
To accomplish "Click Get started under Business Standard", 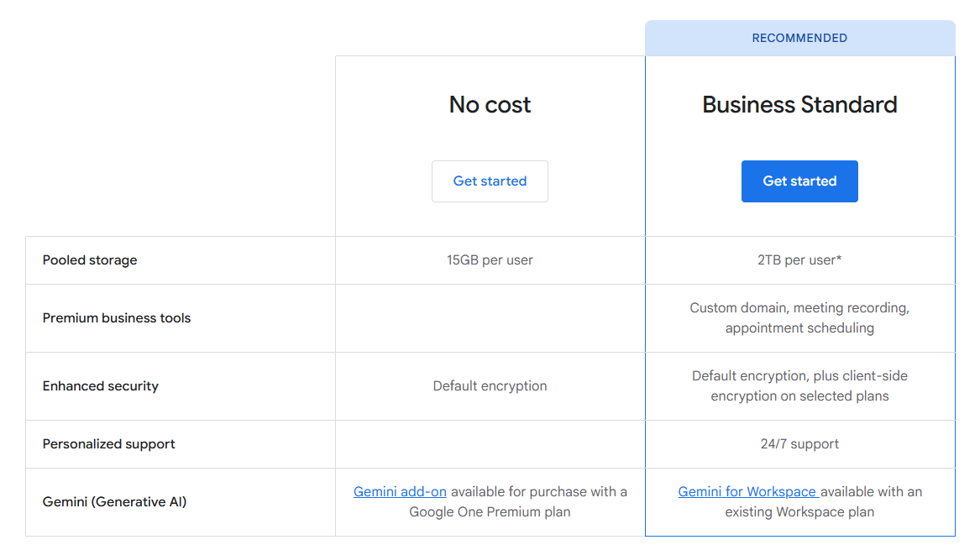I will (x=799, y=181).
